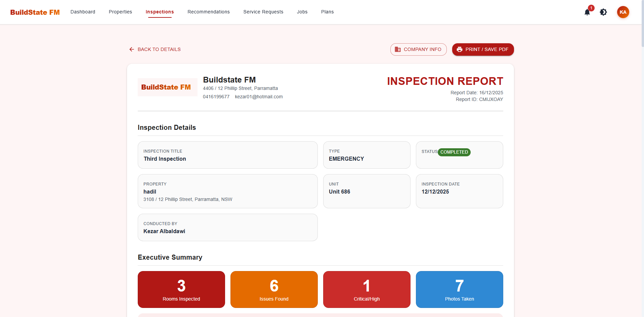This screenshot has height=317, width=644.
Task: Open the Recommendations tab
Action: click(209, 12)
